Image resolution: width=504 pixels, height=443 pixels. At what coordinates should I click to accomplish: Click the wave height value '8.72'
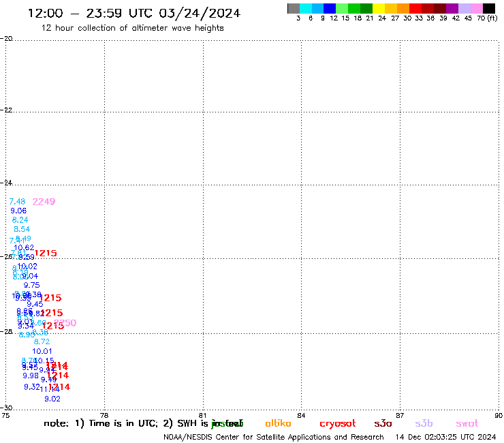(x=42, y=342)
